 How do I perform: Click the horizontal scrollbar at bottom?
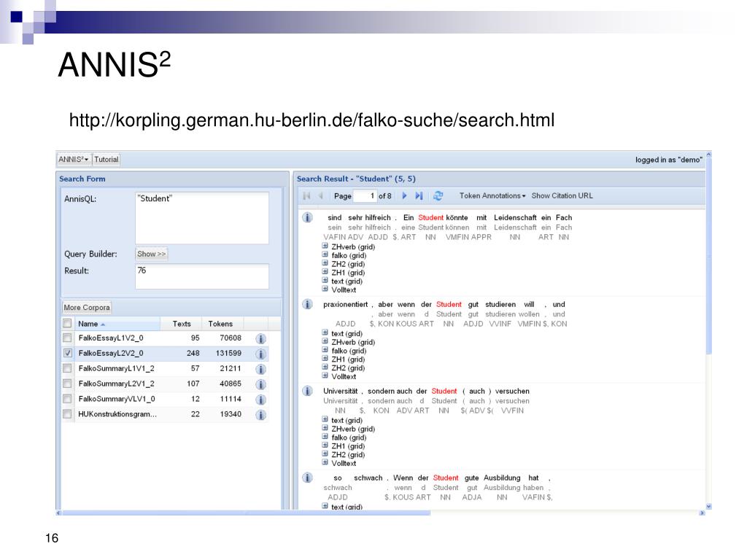(246, 513)
